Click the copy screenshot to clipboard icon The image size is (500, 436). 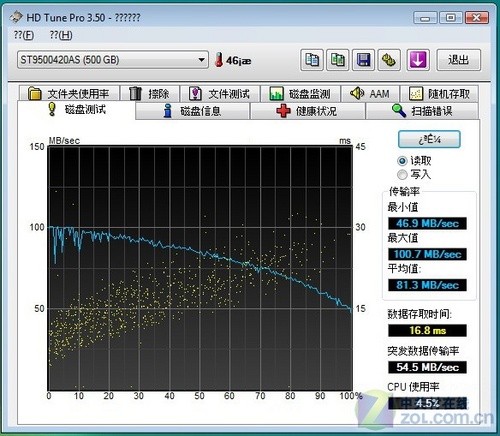point(337,60)
